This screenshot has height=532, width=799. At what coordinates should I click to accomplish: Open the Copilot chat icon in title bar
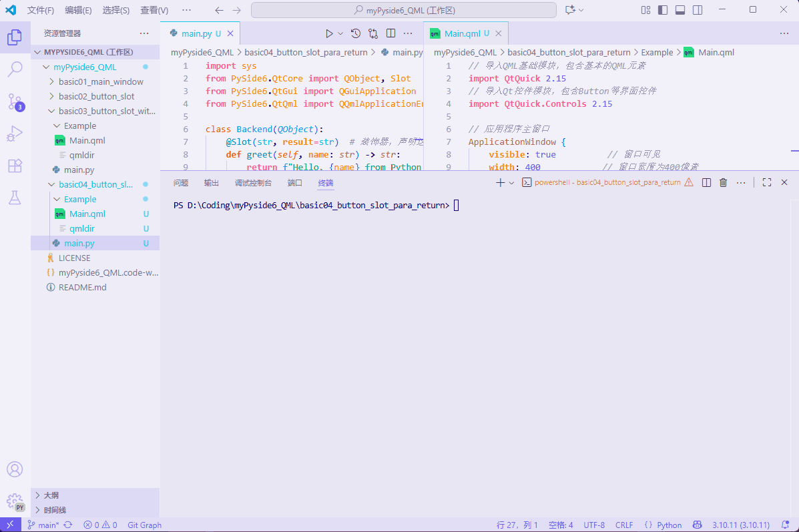click(570, 10)
